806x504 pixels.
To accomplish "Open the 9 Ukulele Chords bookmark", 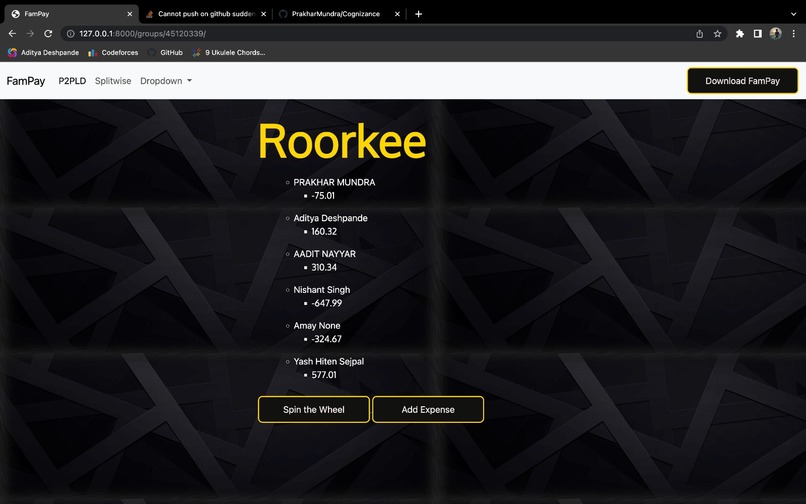I will [x=229, y=52].
